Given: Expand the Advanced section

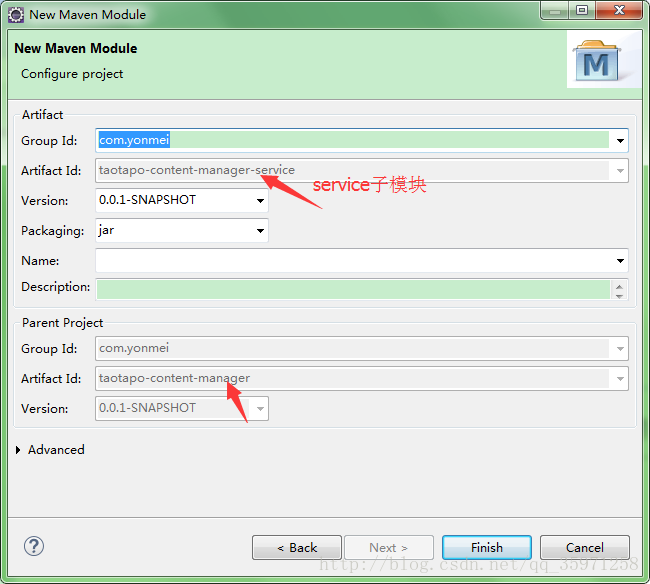Looking at the screenshot, I should click(18, 450).
